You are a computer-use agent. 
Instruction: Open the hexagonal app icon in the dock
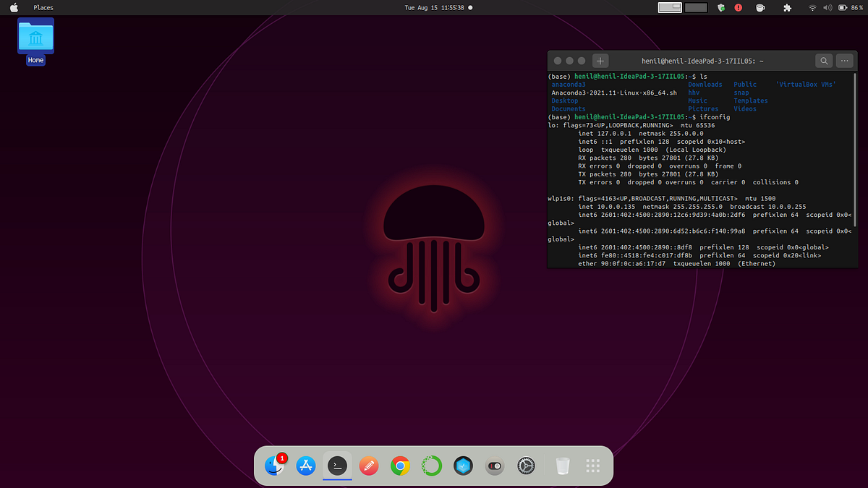[463, 466]
